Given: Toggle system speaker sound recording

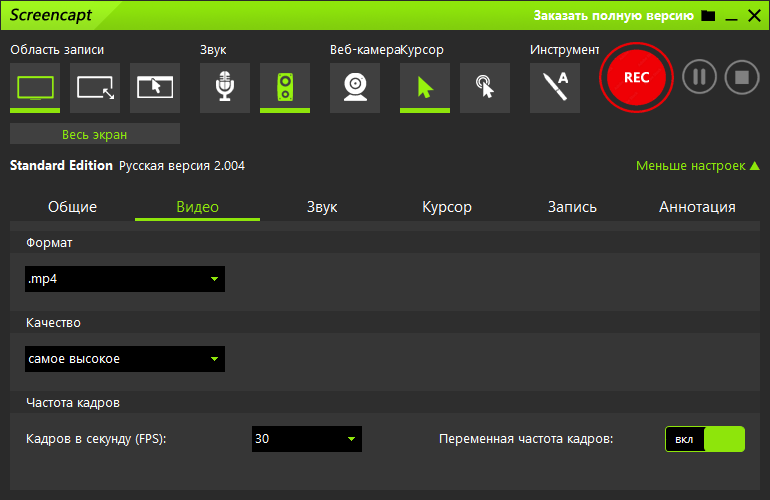Looking at the screenshot, I should (285, 87).
